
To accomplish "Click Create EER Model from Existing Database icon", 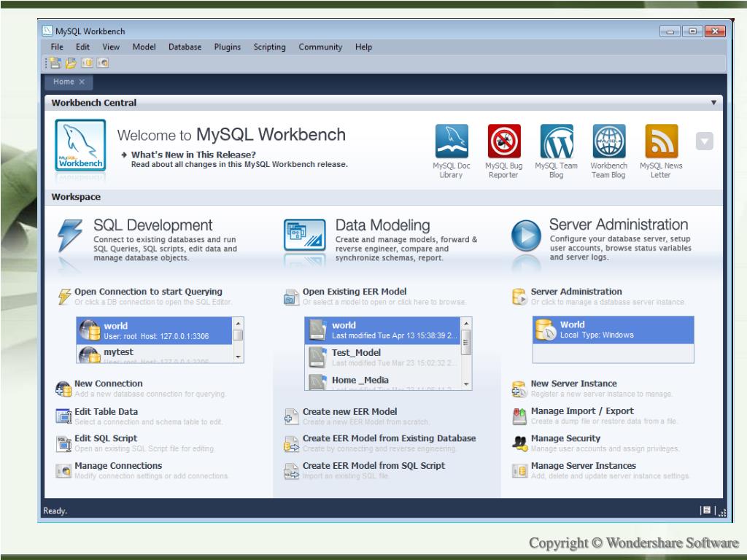I will 291,444.
